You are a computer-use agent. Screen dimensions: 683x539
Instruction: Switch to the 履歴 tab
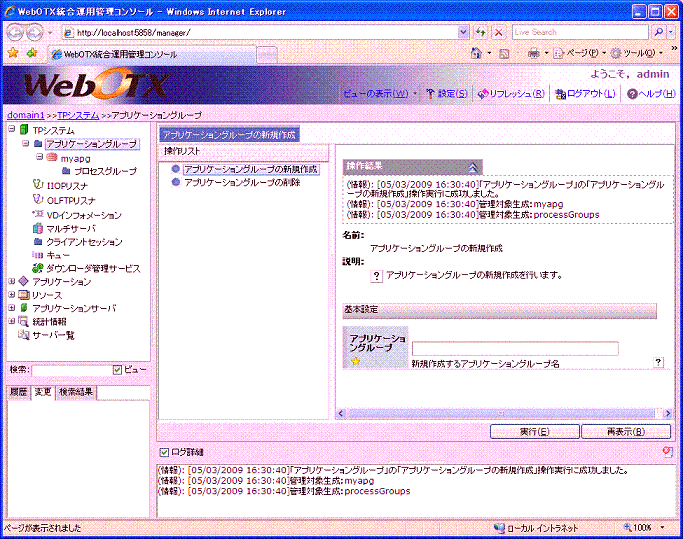pos(18,392)
